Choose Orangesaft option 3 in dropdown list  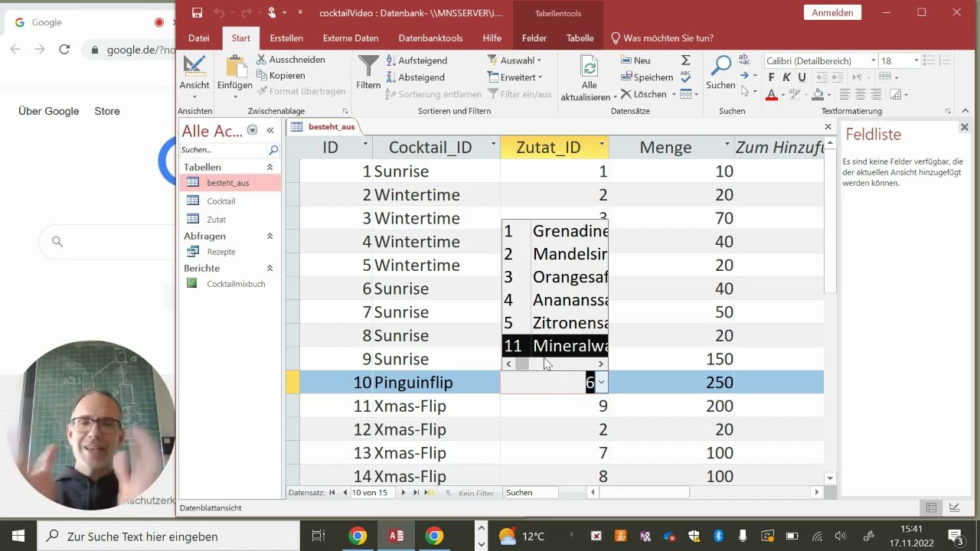[555, 277]
